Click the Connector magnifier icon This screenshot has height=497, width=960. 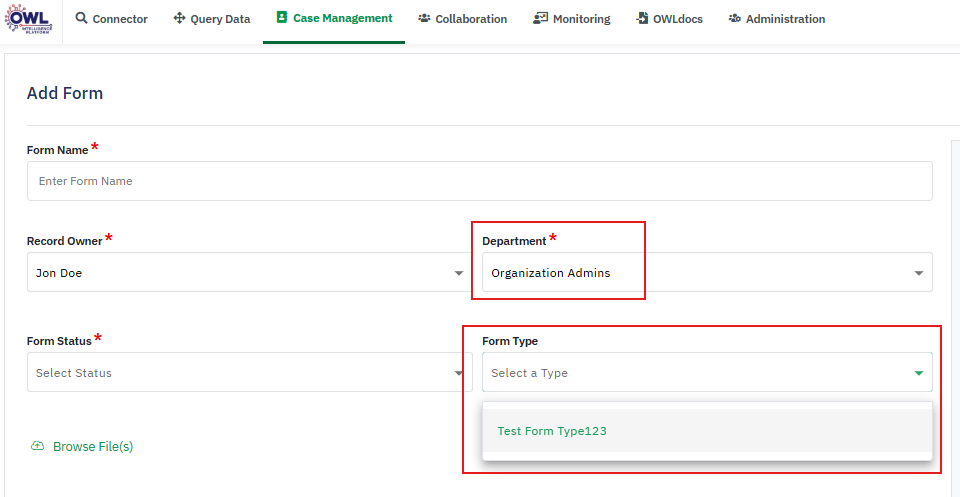81,19
